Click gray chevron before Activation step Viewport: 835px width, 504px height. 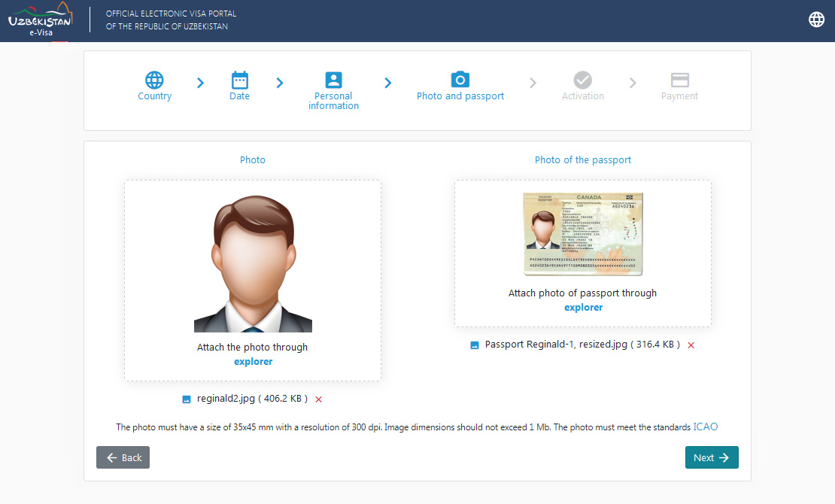pos(533,83)
